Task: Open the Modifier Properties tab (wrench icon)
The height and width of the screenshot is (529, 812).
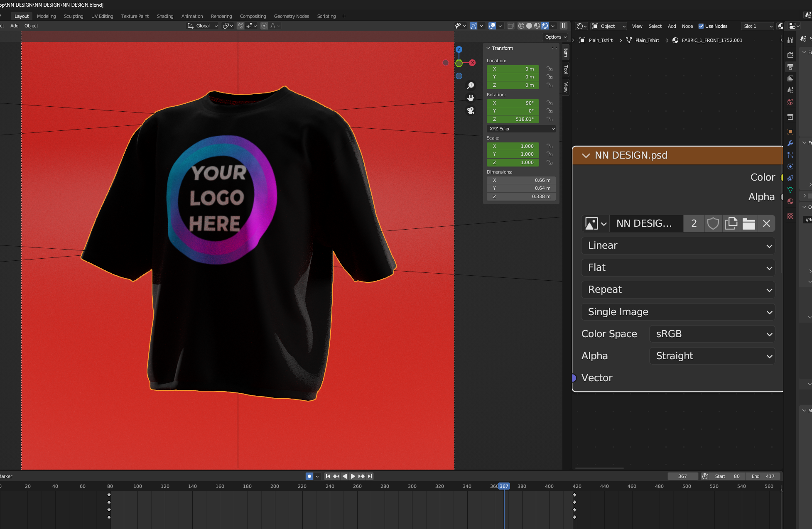Action: pos(790,143)
